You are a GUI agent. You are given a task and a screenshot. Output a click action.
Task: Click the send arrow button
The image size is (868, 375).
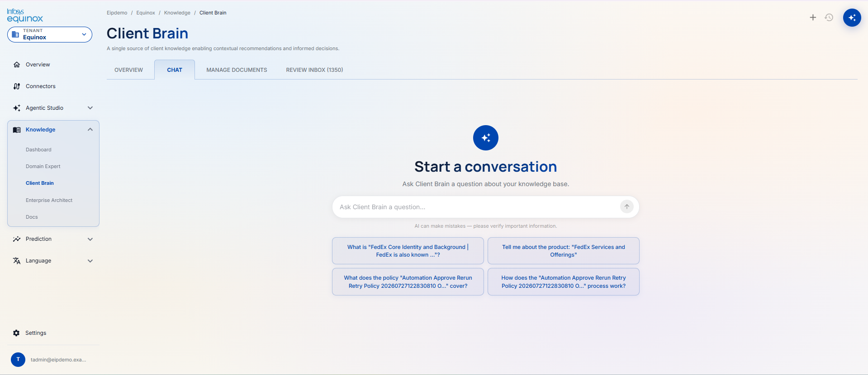pos(627,207)
